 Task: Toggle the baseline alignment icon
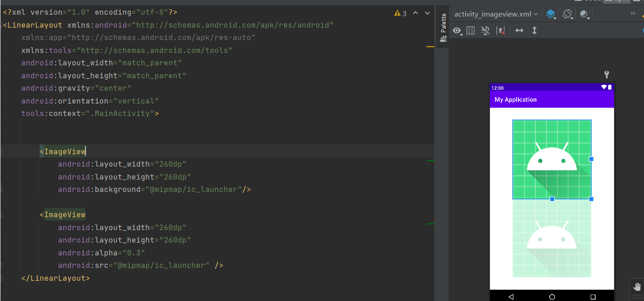485,31
